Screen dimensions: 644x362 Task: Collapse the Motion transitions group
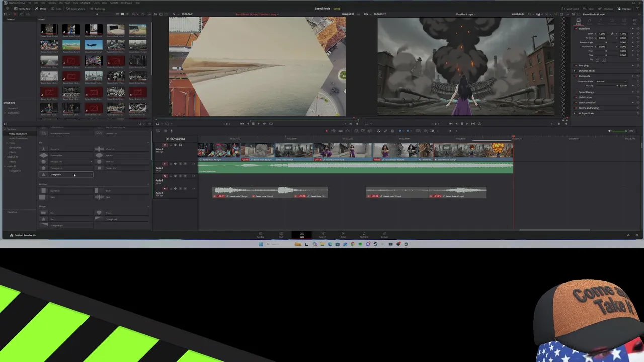tap(148, 184)
